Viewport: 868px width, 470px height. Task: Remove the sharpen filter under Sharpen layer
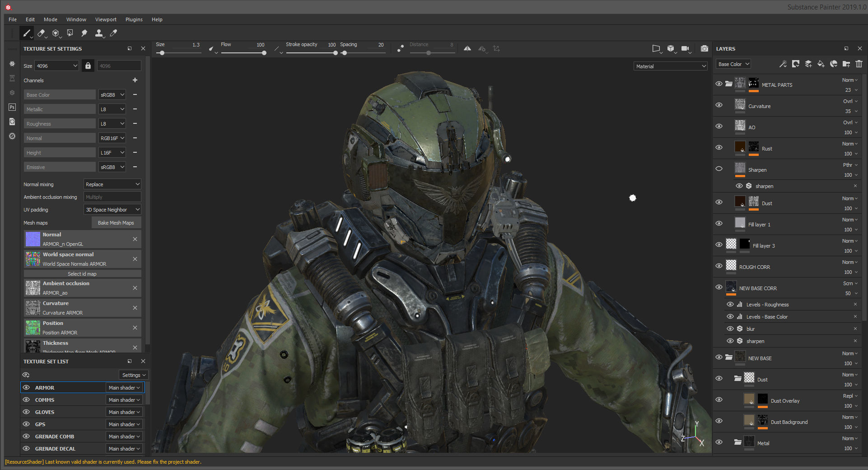click(855, 186)
